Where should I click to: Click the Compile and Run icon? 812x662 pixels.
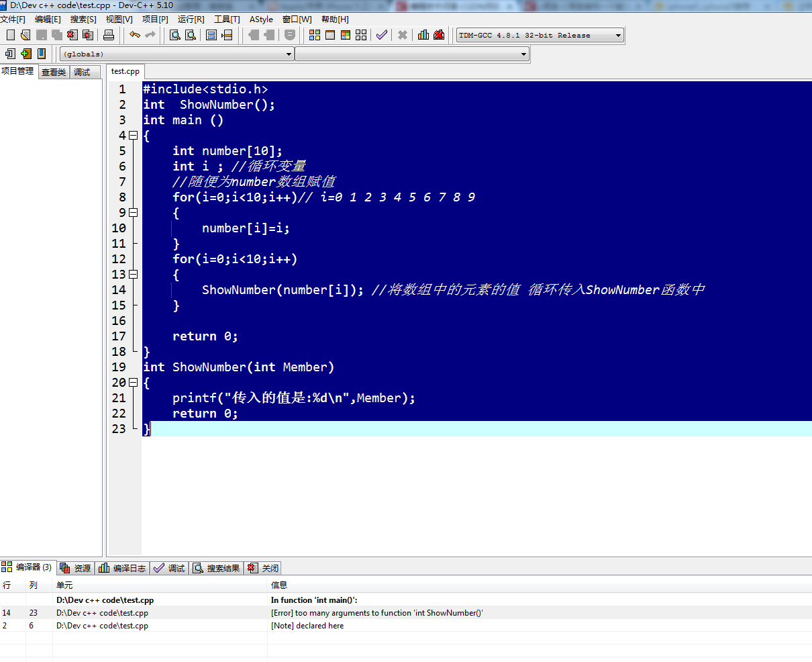[x=346, y=35]
